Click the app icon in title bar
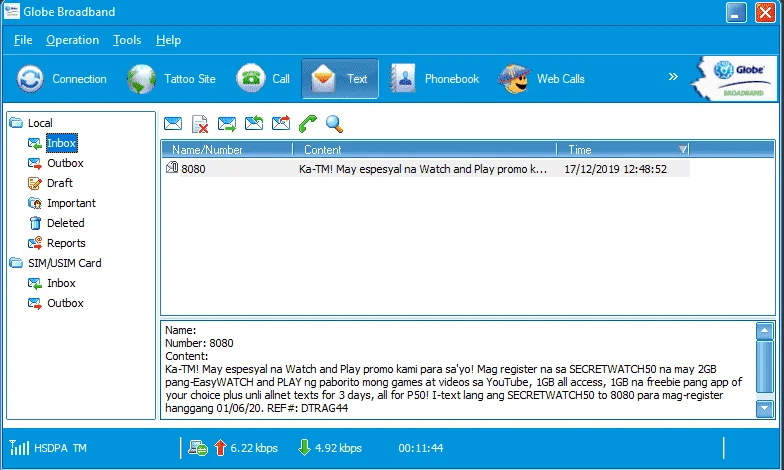784x470 pixels. pos(12,11)
